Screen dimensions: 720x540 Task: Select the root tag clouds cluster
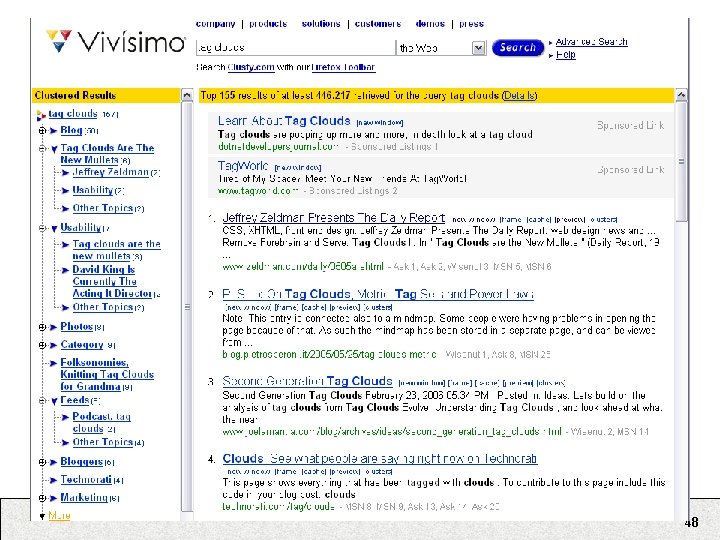pyautogui.click(x=73, y=113)
